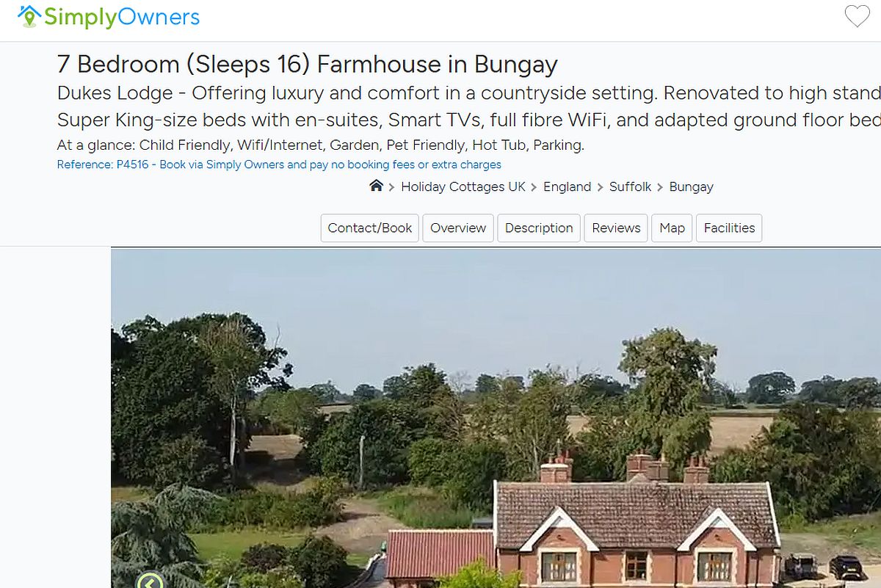Open the Suffolk breadcrumb link
The image size is (881, 588).
coord(630,186)
